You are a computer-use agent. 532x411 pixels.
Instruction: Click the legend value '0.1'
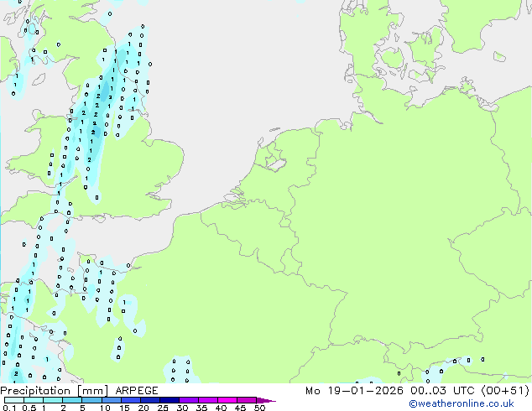(x=10, y=408)
